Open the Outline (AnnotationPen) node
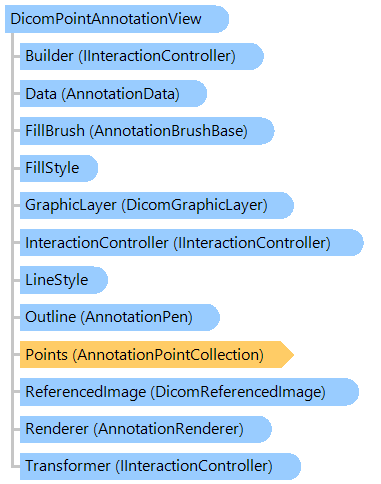The width and height of the screenshot is (381, 484). pos(120,317)
